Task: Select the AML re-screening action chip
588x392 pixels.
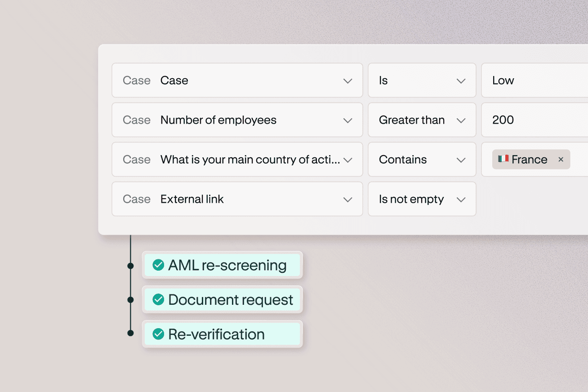Action: click(223, 265)
